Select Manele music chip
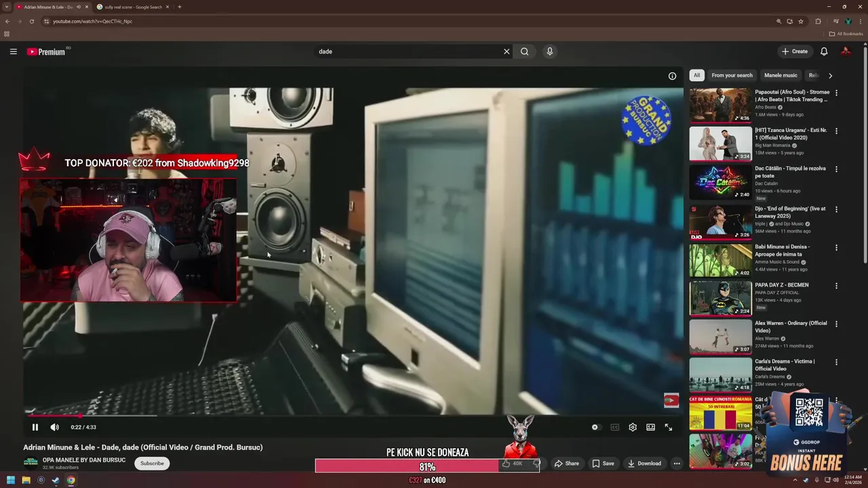This screenshot has height=488, width=868. (x=781, y=75)
